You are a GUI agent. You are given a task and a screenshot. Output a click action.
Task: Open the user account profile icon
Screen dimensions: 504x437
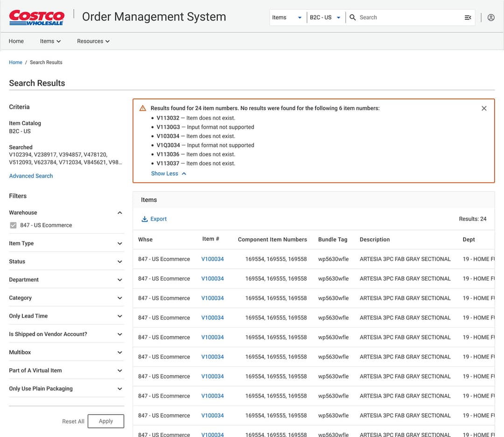pos(491,17)
